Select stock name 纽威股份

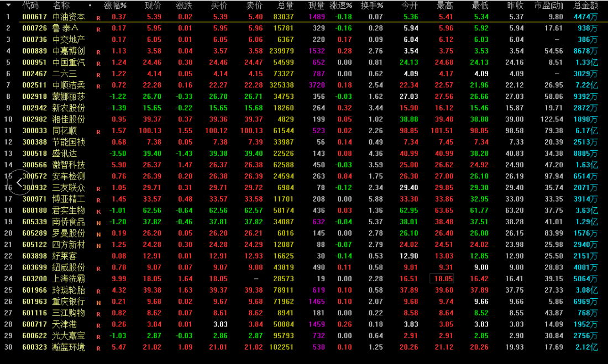pyautogui.click(x=69, y=267)
